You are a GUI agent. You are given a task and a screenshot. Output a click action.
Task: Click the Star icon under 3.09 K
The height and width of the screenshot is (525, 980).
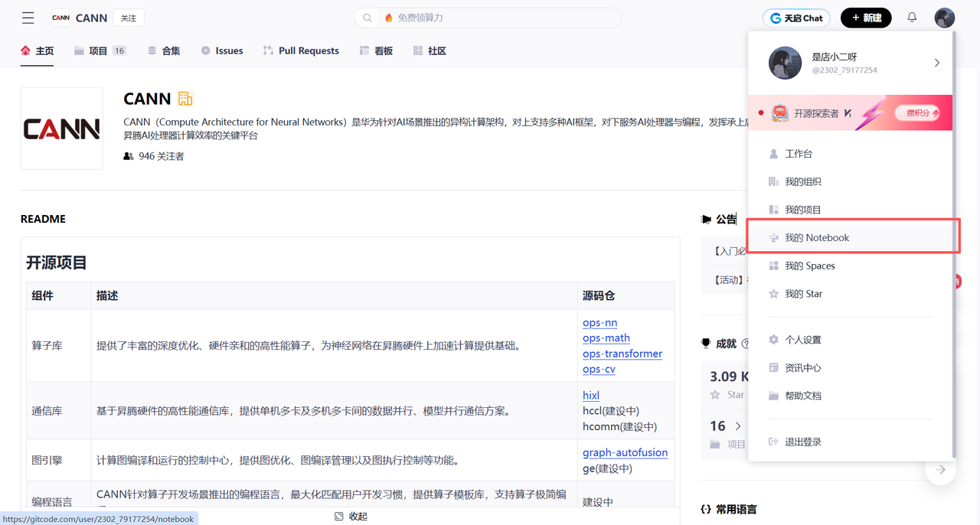715,395
